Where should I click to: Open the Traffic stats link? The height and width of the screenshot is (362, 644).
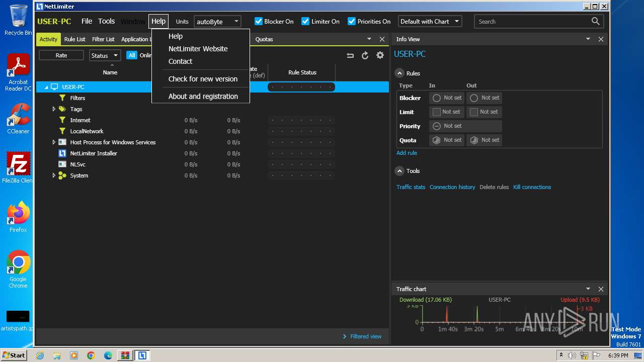tap(411, 187)
